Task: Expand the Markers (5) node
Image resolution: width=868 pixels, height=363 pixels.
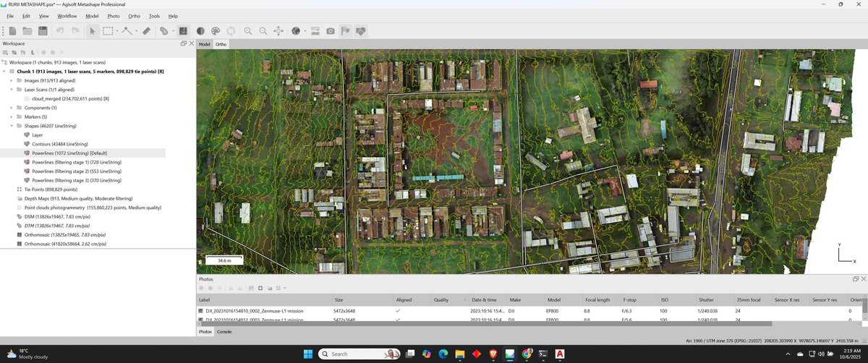Action: [11, 116]
